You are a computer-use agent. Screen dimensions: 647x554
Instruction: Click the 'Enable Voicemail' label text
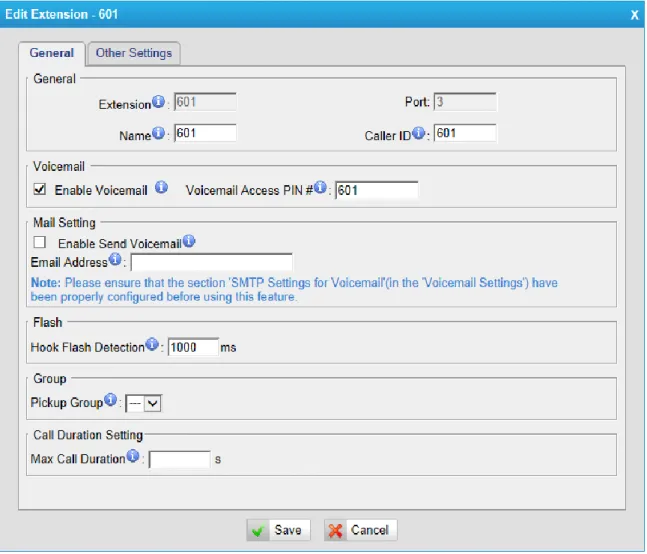coord(101,190)
